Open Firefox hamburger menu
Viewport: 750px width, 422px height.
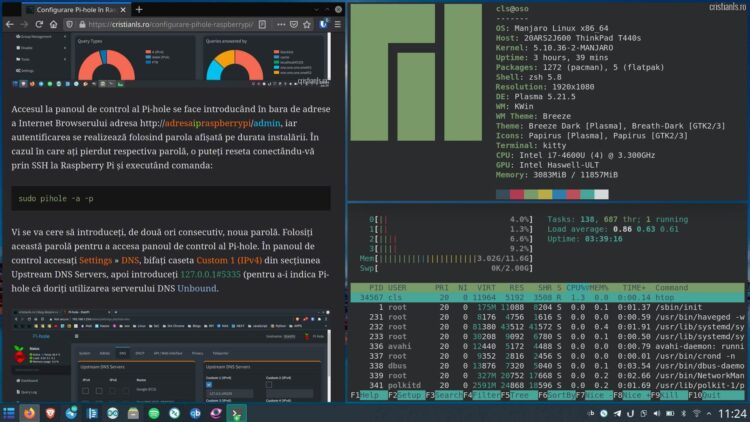(x=338, y=24)
